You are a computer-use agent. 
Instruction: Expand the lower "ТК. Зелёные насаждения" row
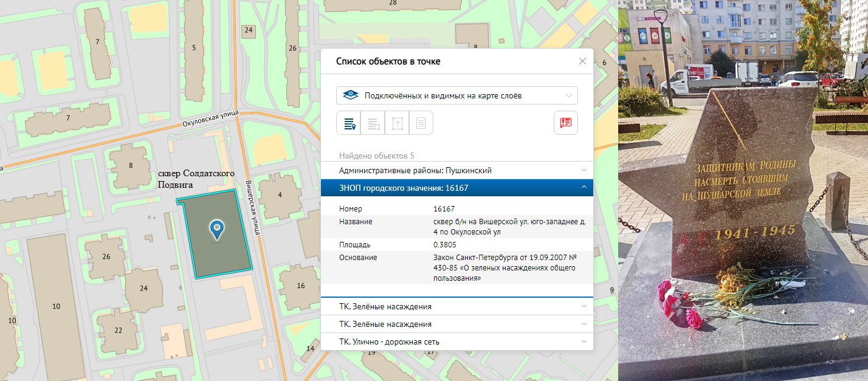tap(456, 324)
